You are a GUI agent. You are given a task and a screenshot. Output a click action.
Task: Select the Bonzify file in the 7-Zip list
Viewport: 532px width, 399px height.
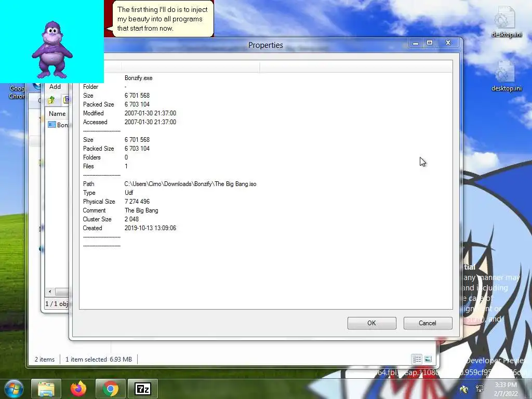(x=58, y=125)
